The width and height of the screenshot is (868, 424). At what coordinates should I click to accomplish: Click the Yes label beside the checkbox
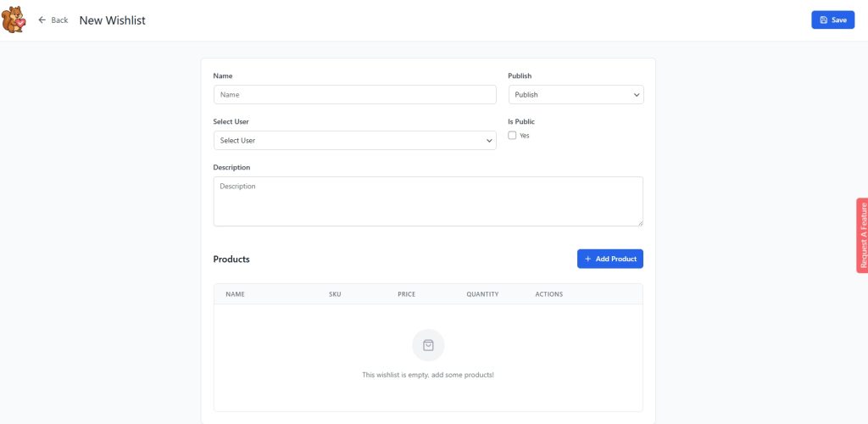coord(525,136)
